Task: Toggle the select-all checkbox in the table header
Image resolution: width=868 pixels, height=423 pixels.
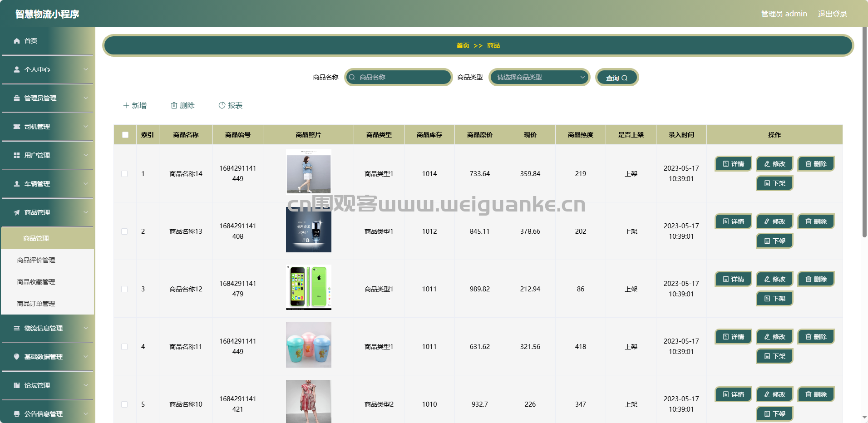Action: click(125, 135)
